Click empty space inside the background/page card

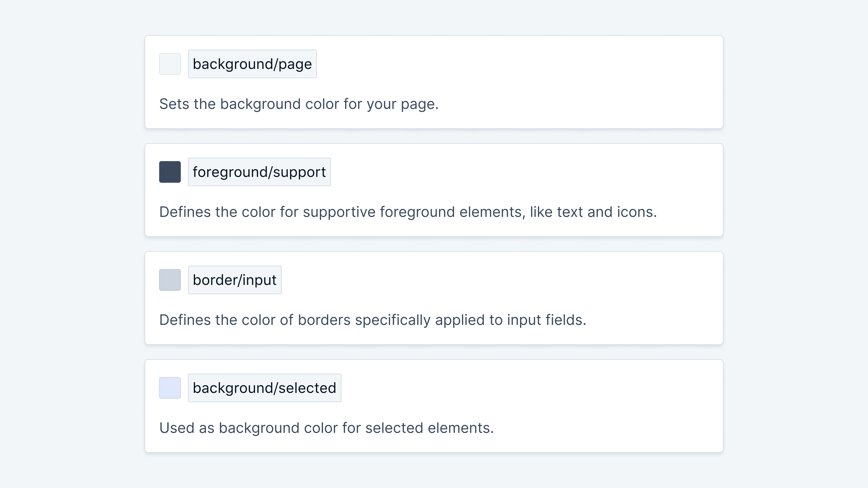[x=539, y=67]
